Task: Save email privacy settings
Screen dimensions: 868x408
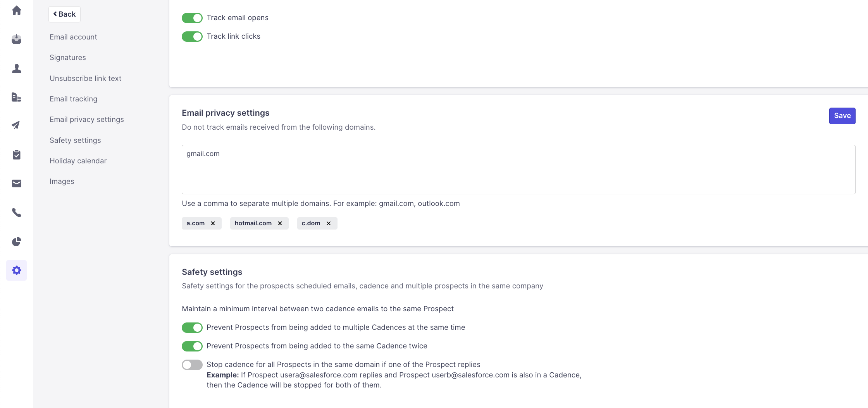Action: pos(842,116)
